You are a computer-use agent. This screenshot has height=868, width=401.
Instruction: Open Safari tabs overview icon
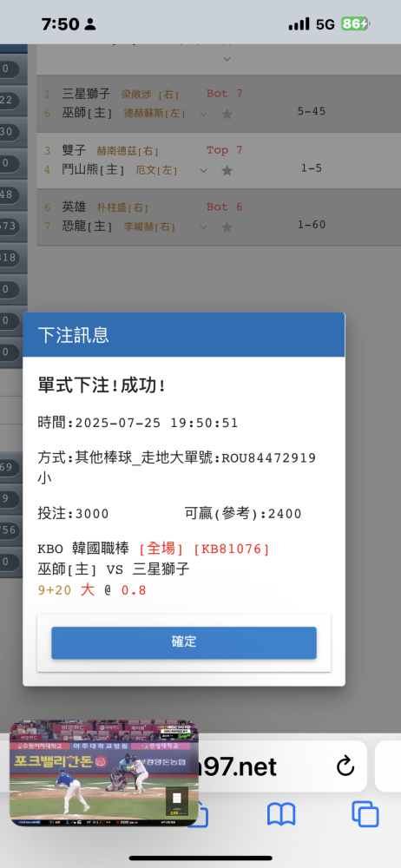(x=365, y=814)
